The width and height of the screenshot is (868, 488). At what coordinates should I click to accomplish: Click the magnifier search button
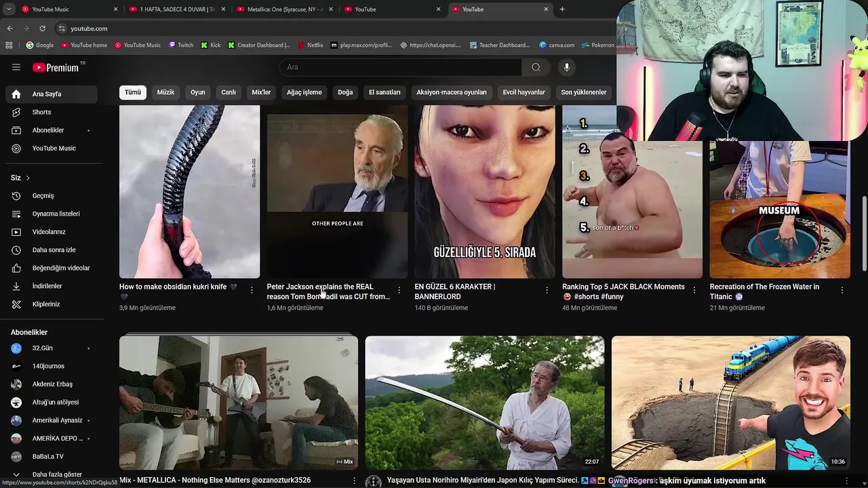click(536, 67)
